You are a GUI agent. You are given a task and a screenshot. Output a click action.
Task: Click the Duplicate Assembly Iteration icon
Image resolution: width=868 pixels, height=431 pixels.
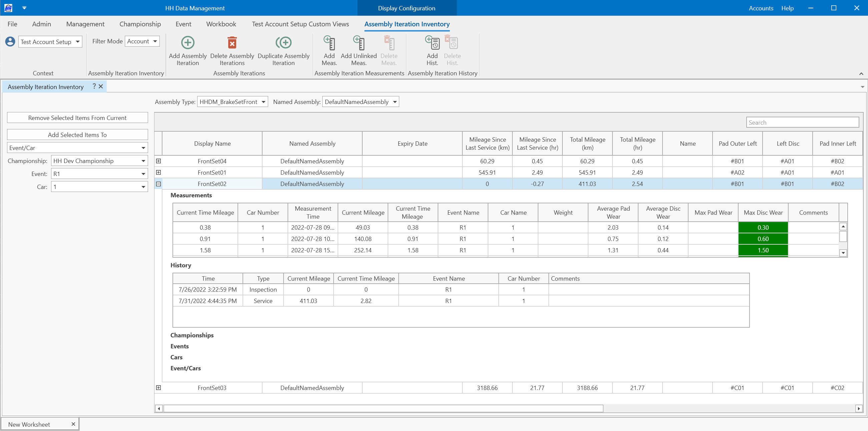tap(283, 43)
